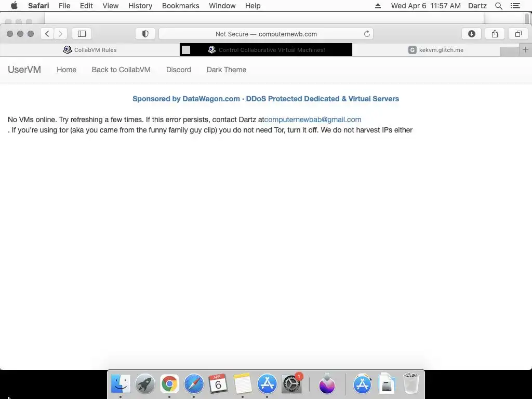The image size is (532, 399).
Task: Open Spotlight search magnifier
Action: pyautogui.click(x=498, y=6)
